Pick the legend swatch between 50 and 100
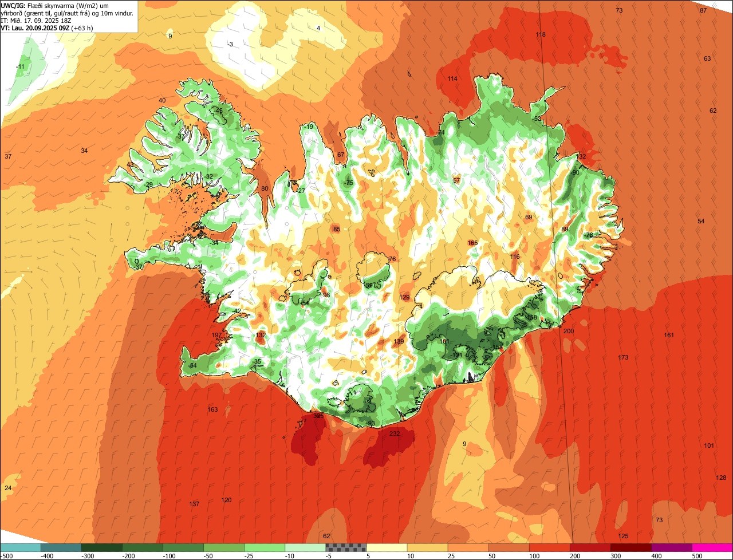 click(x=509, y=547)
